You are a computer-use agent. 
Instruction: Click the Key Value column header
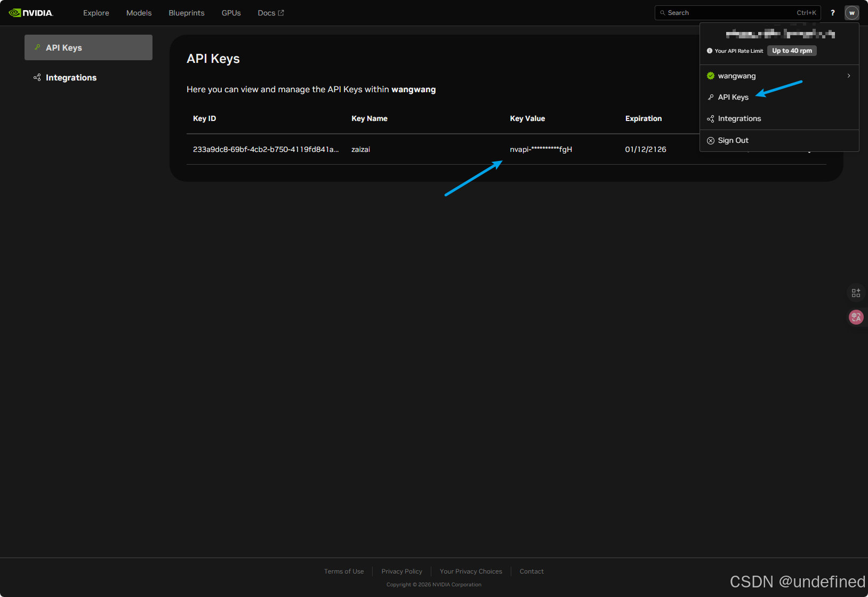click(x=527, y=118)
